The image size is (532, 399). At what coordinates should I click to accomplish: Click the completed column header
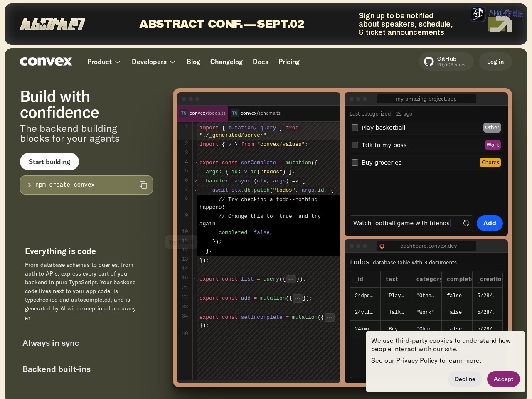pos(457,279)
